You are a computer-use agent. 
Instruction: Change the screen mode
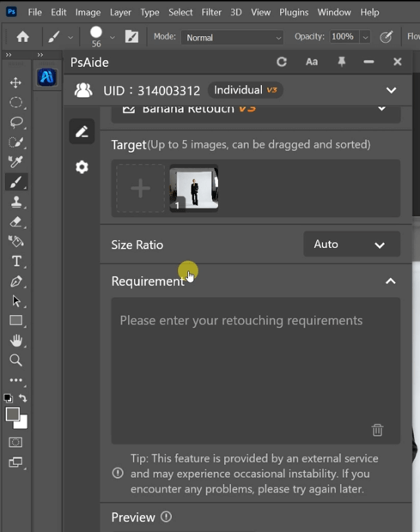tap(15, 462)
